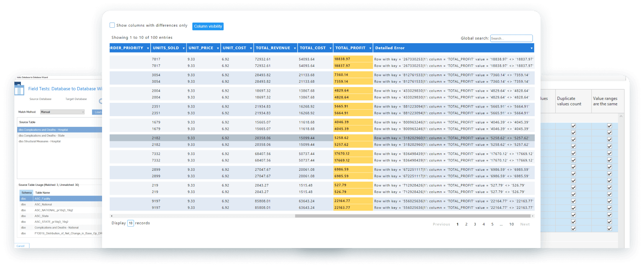This screenshot has width=644, height=266.
Task: Uncheck first Value ranges are the same checkbox
Action: point(609,126)
